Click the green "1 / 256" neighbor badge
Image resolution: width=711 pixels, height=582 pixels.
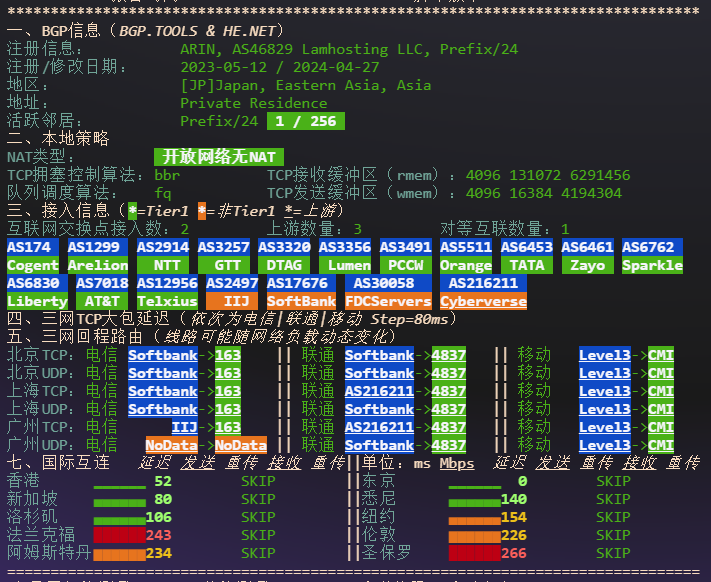pyautogui.click(x=306, y=121)
